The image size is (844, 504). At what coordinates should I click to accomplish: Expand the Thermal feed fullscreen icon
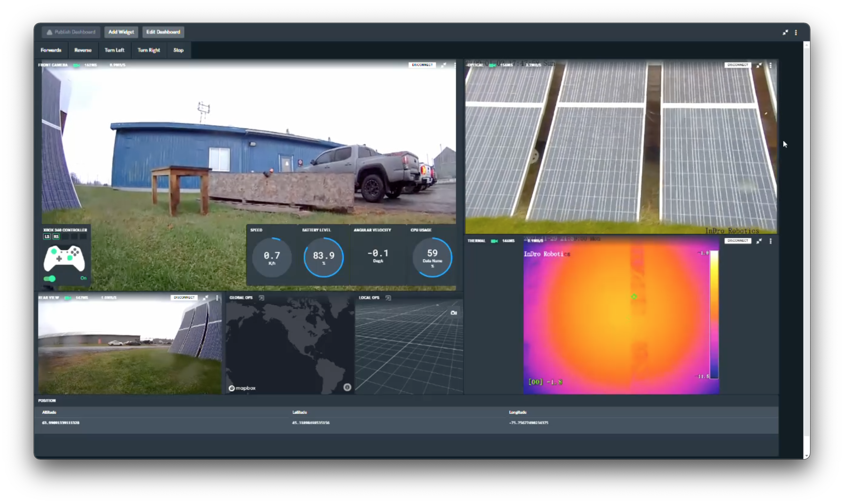click(x=759, y=241)
